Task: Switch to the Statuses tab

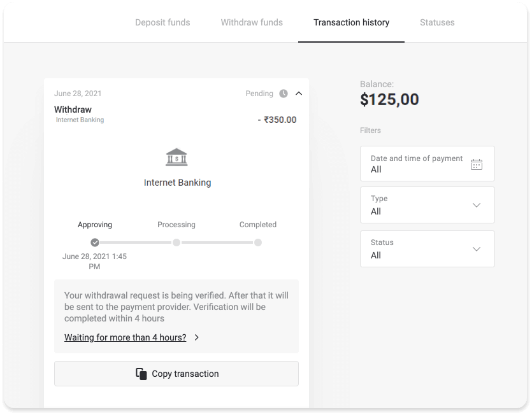Action: pos(437,22)
